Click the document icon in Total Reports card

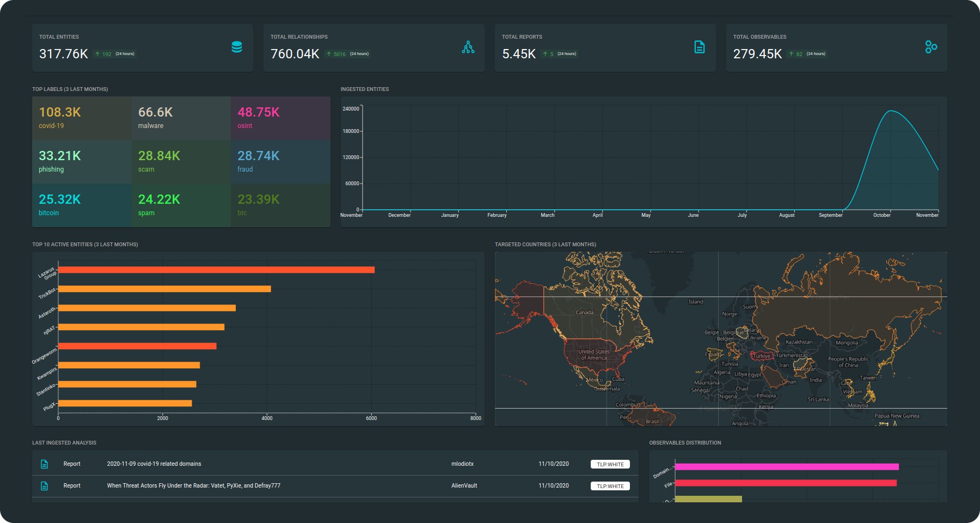point(700,47)
